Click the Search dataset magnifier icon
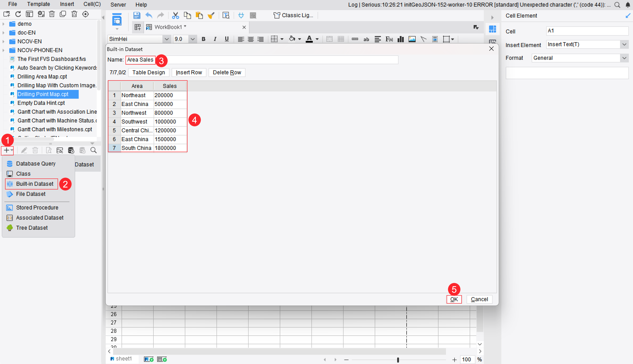This screenshot has height=364, width=633. 93,150
